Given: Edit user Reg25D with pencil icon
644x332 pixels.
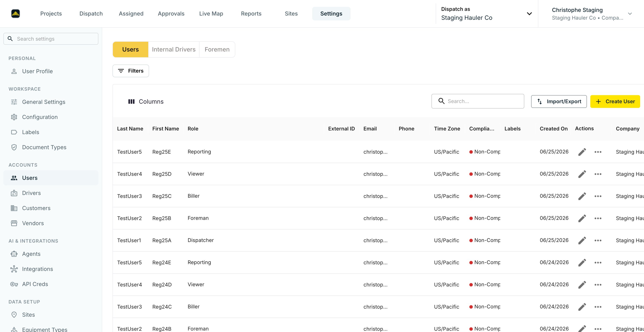Looking at the screenshot, I should 582,174.
